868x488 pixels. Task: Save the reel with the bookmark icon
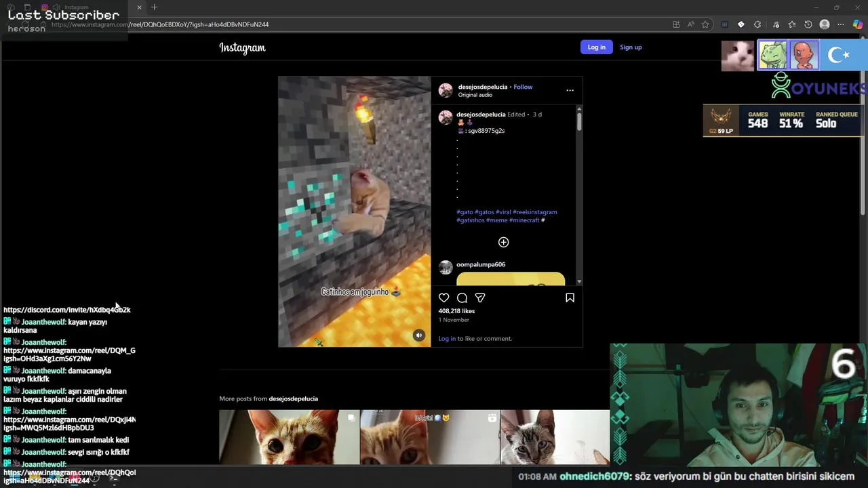pyautogui.click(x=570, y=298)
